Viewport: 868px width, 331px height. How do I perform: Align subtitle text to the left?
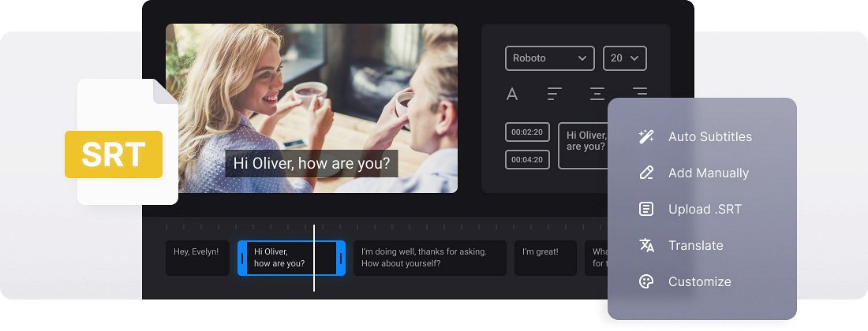tap(554, 94)
